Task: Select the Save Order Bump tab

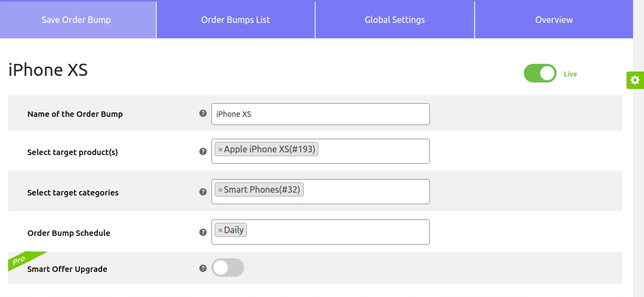Action: (x=76, y=20)
